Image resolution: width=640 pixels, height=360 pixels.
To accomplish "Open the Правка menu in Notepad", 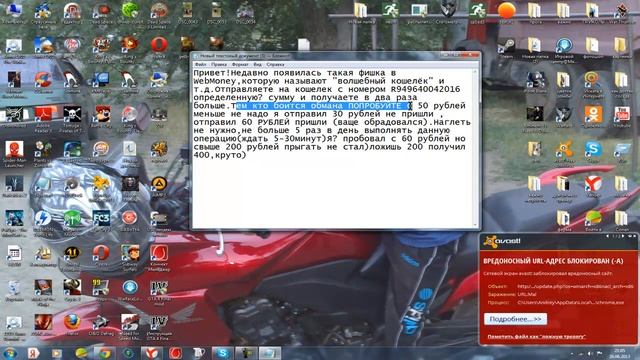I will 219,64.
